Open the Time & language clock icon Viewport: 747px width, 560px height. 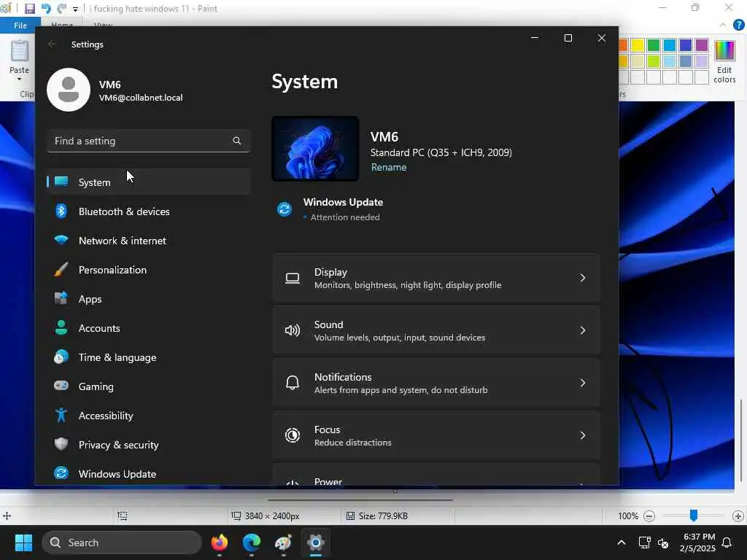tap(61, 357)
